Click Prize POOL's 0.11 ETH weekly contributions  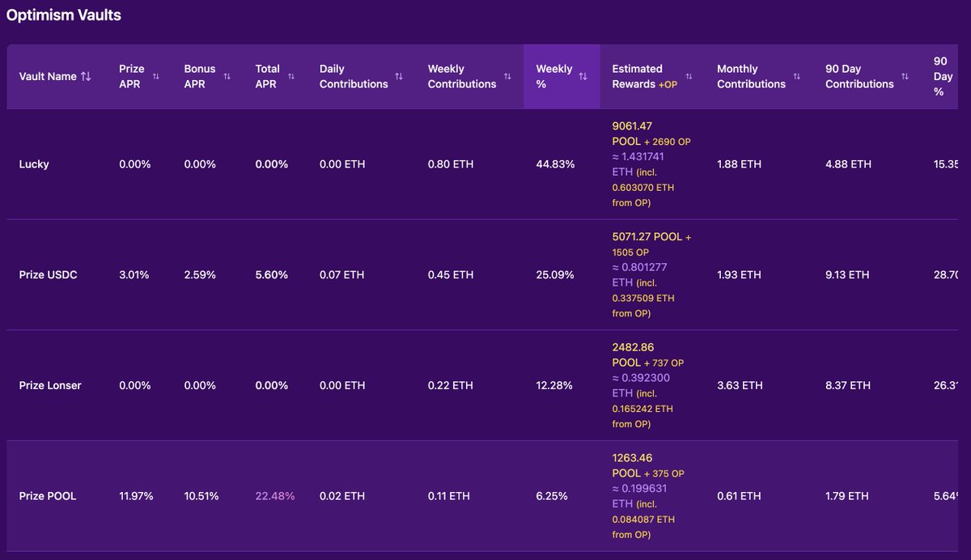pos(449,496)
